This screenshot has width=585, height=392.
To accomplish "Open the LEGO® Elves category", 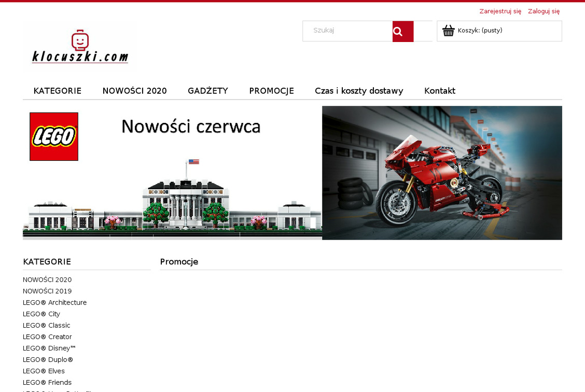I will coord(44,371).
